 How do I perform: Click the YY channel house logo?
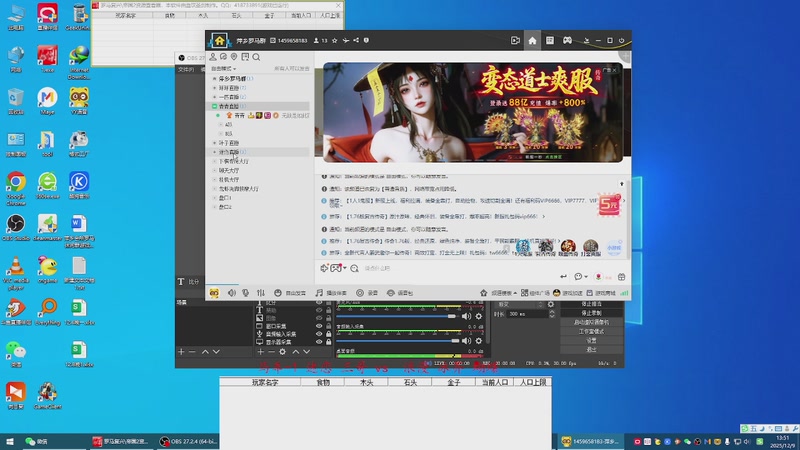pyautogui.click(x=219, y=40)
